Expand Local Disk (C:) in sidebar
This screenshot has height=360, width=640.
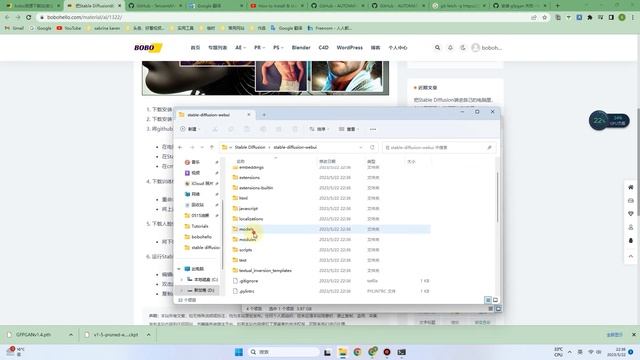point(182,279)
